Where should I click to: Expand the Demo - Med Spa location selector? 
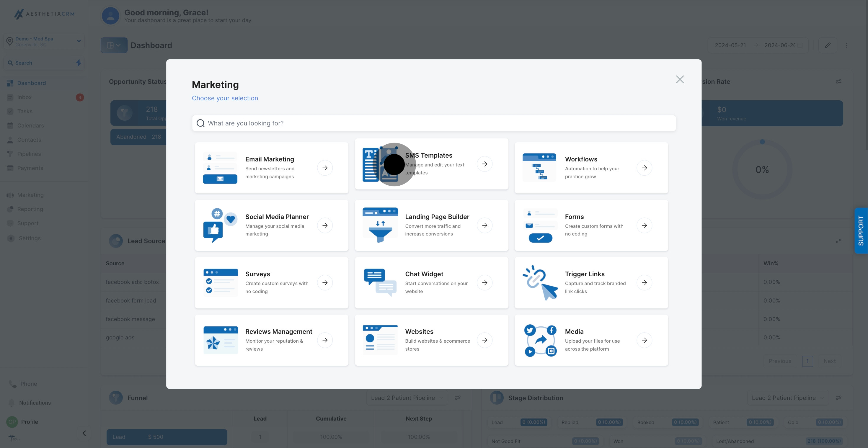tap(44, 41)
